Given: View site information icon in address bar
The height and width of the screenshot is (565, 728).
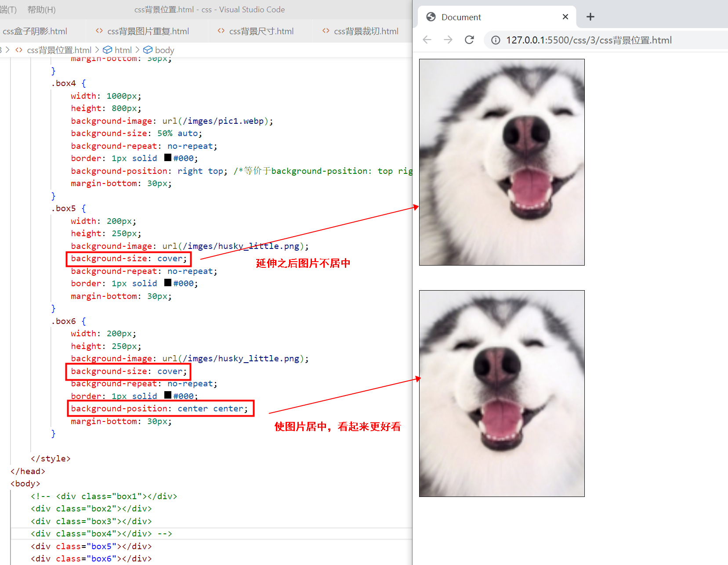Looking at the screenshot, I should (x=496, y=40).
